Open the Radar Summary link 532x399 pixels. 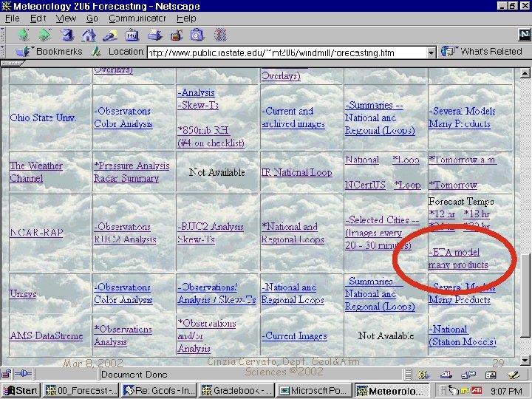[x=126, y=178]
